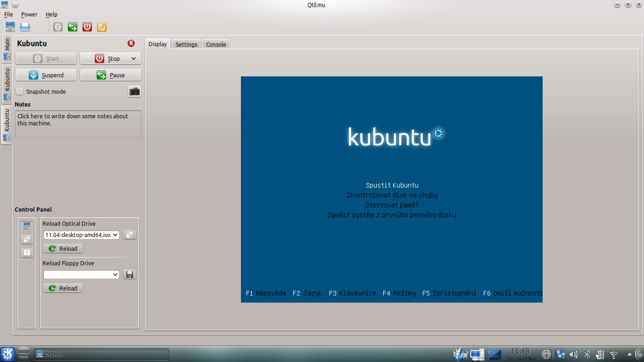The width and height of the screenshot is (644, 362).
Task: Select 'Zavést systém z prvního pevného disku'
Action: coord(392,215)
